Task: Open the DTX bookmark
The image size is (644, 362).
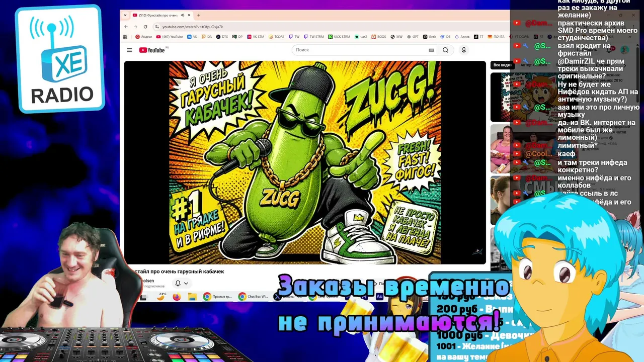Action: 222,37
